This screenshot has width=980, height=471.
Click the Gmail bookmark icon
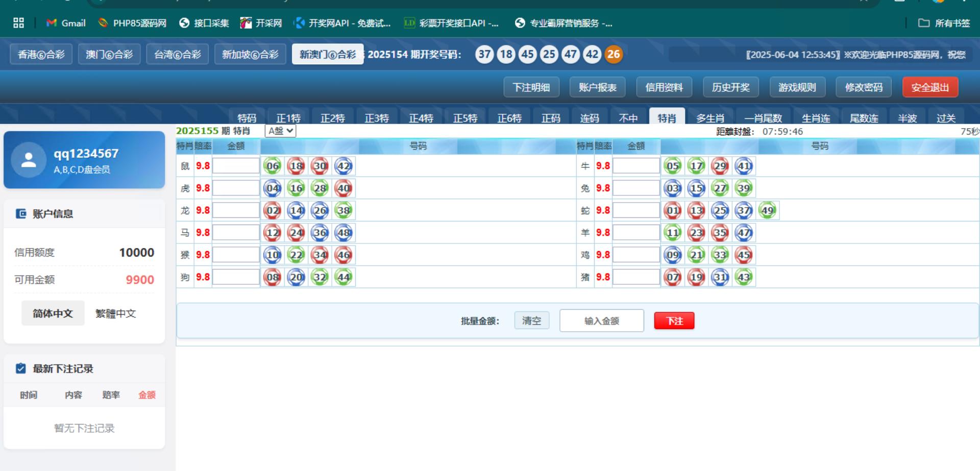[x=51, y=23]
